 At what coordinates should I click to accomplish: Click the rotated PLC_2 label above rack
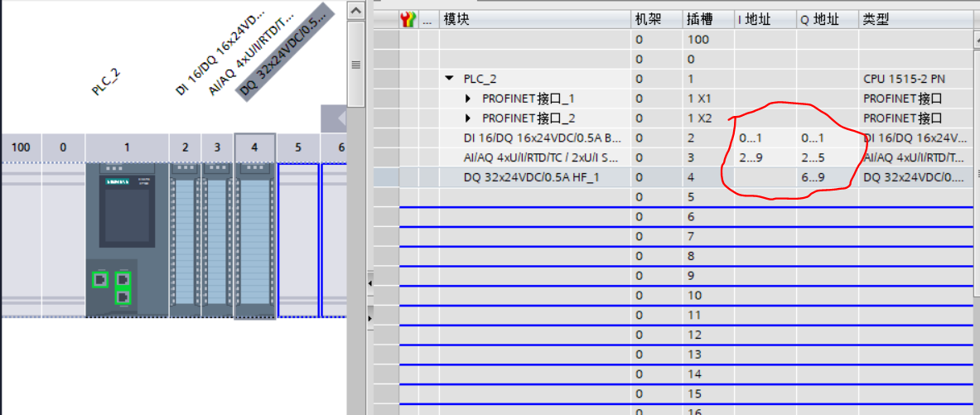tap(106, 82)
